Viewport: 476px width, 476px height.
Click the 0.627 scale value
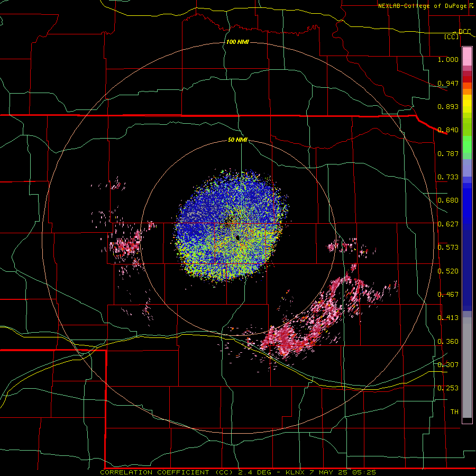[x=448, y=224]
